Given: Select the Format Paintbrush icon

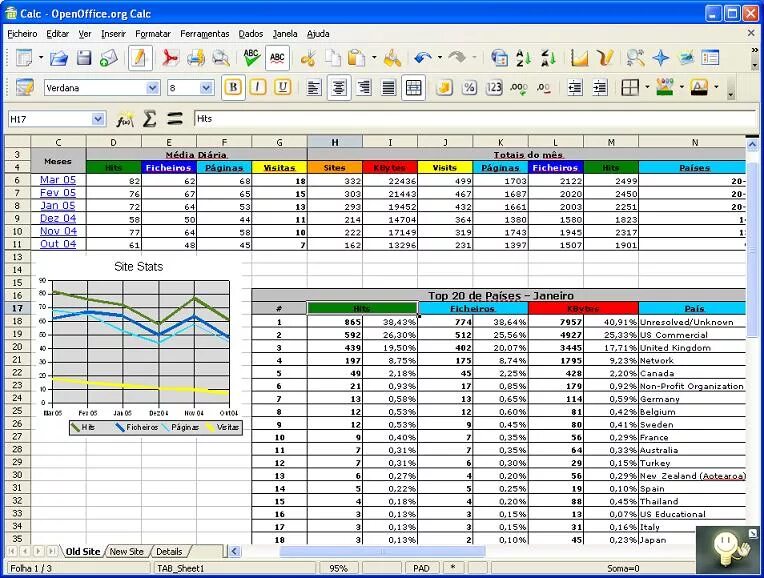Looking at the screenshot, I should click(392, 58).
